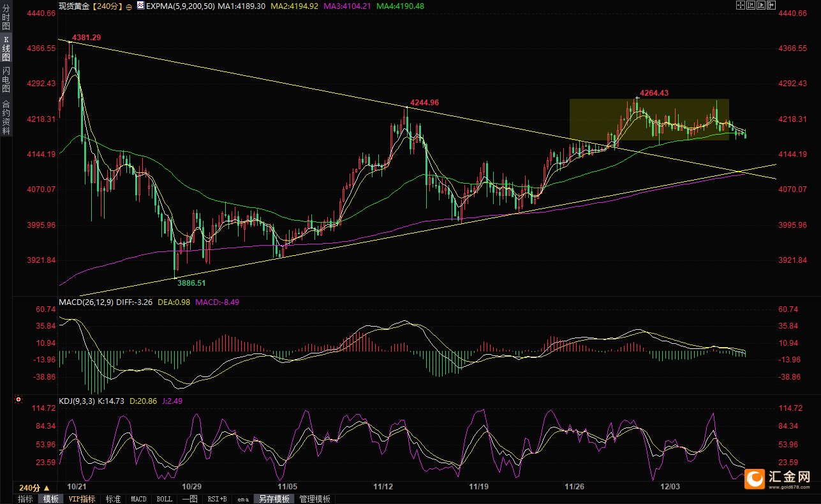Viewport: 821px width, 504px height.
Task: Click the circle icon after 240分 title
Action: pos(129,6)
